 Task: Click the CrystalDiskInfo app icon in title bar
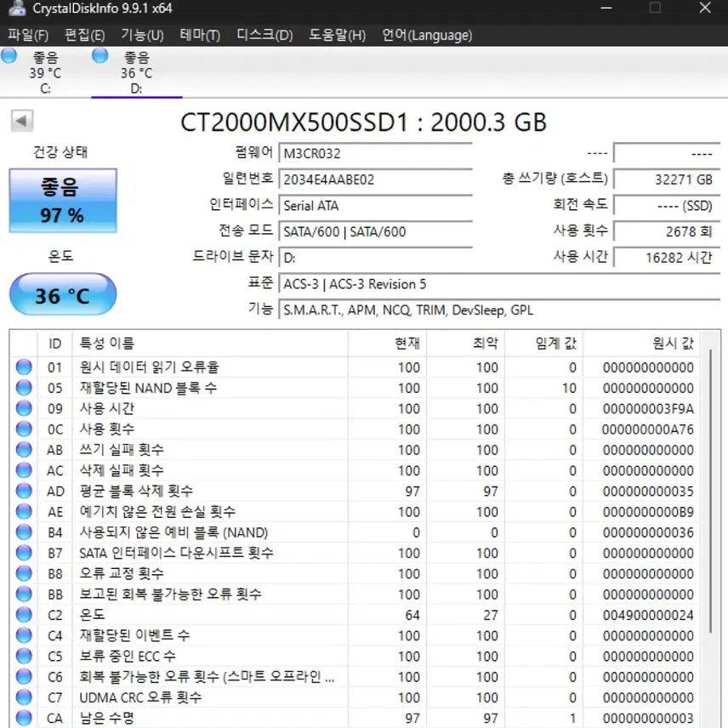[x=17, y=8]
